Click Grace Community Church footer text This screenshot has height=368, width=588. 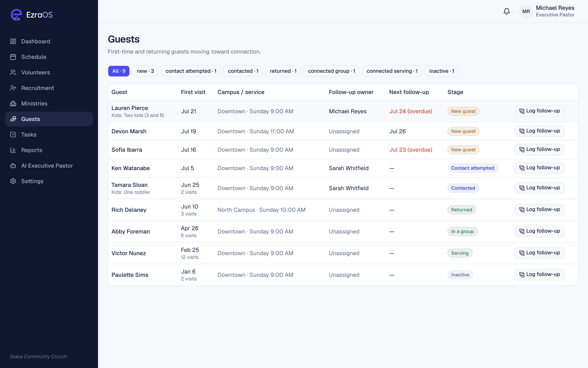click(x=38, y=356)
